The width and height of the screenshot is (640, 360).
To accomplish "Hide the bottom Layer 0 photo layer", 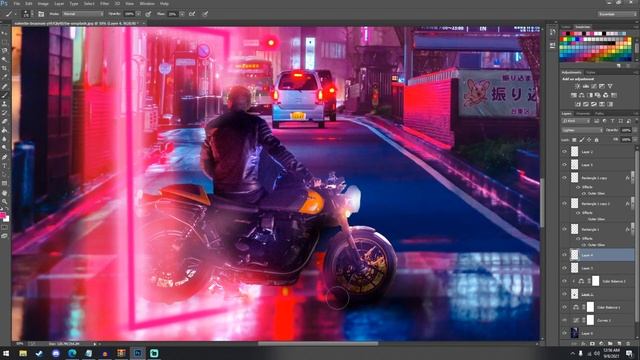I will [x=564, y=333].
